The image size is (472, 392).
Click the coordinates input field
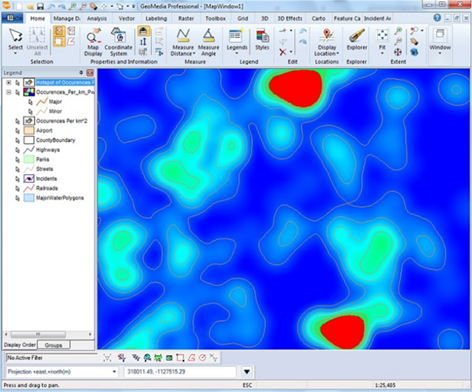pos(180,372)
